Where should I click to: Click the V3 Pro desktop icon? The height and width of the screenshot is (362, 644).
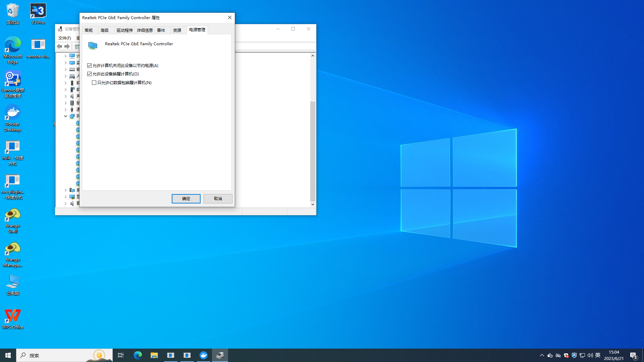point(38,14)
